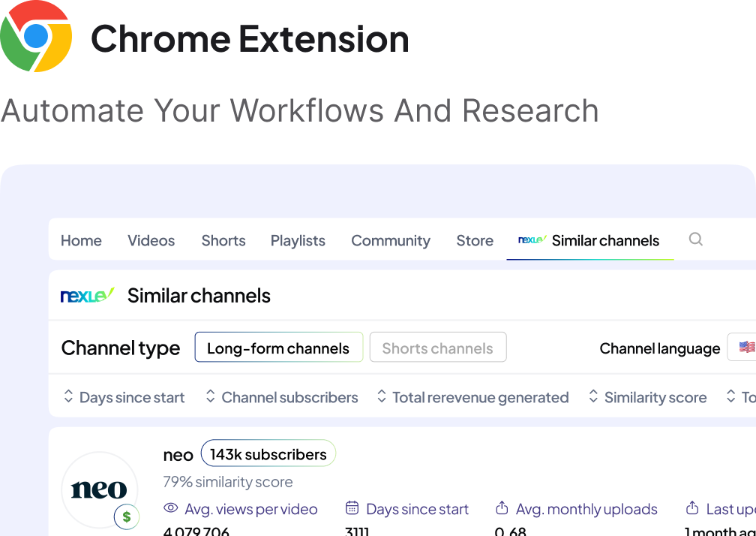Select Shorts channels type

coord(438,348)
